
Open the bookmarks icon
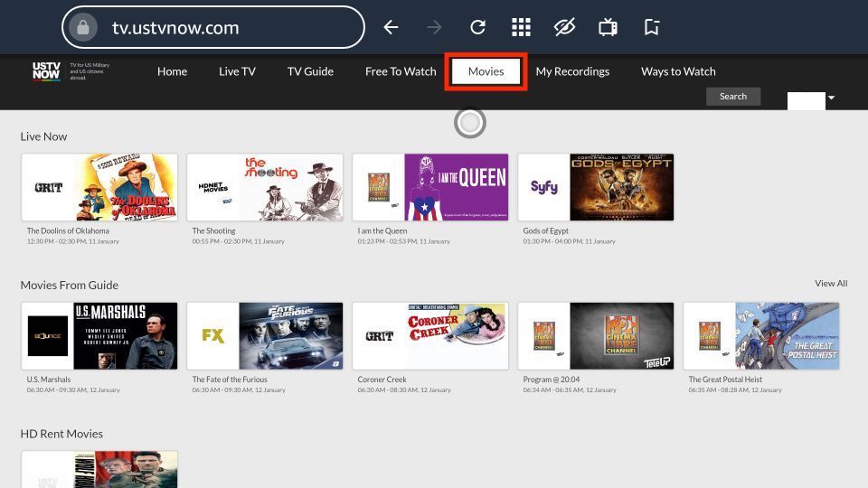coord(651,28)
